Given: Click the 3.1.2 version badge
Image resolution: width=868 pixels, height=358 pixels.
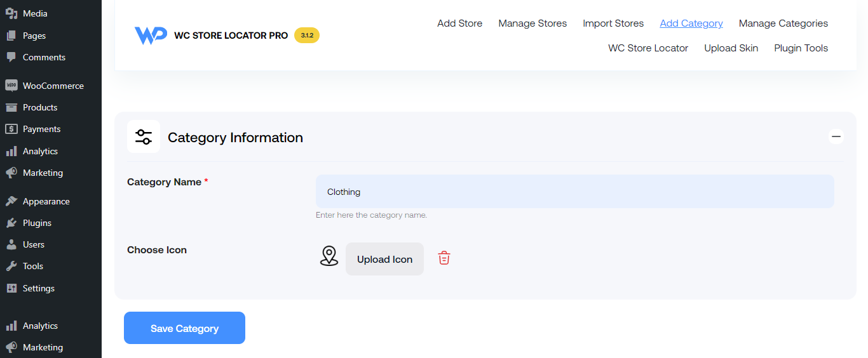Looking at the screenshot, I should [x=307, y=36].
